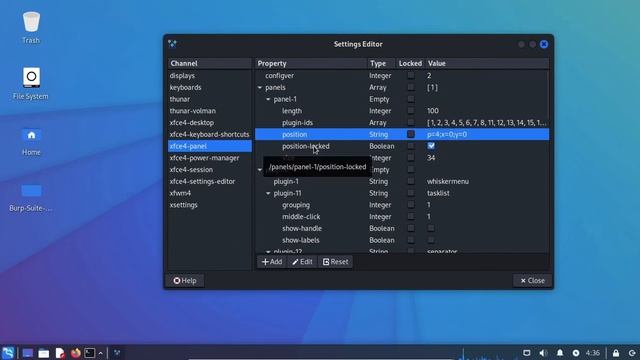Uncheck the position-locked value checkbox
Image resolution: width=640 pixels, height=360 pixels.
click(431, 146)
